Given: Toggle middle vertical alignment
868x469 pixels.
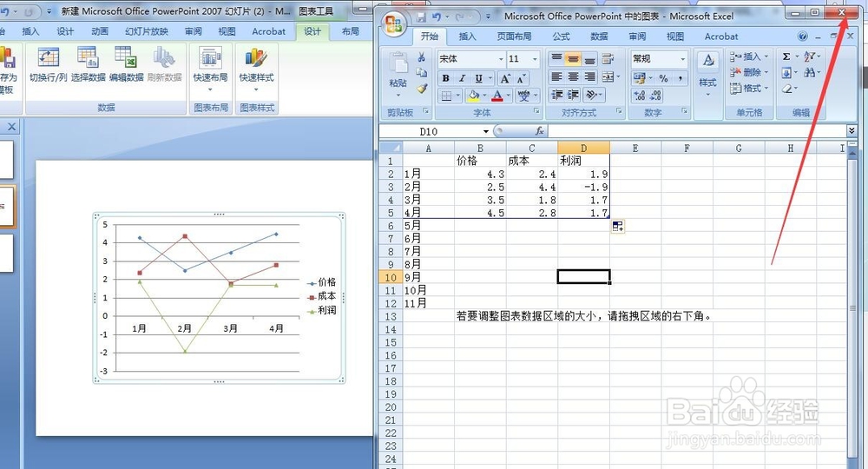Looking at the screenshot, I should coord(574,59).
